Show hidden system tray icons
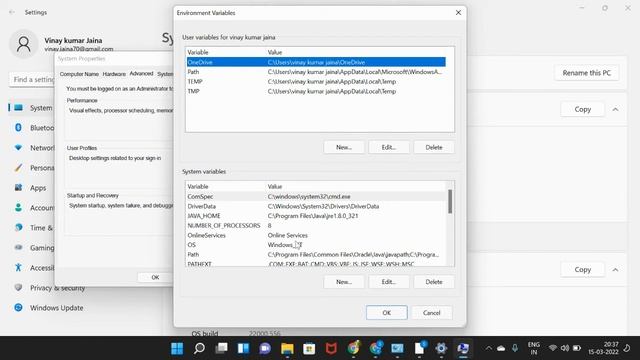The width and height of the screenshot is (640, 360). 489,348
